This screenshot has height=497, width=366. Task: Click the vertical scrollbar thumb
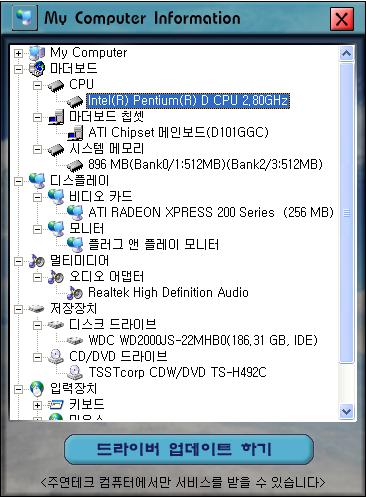(x=346, y=212)
